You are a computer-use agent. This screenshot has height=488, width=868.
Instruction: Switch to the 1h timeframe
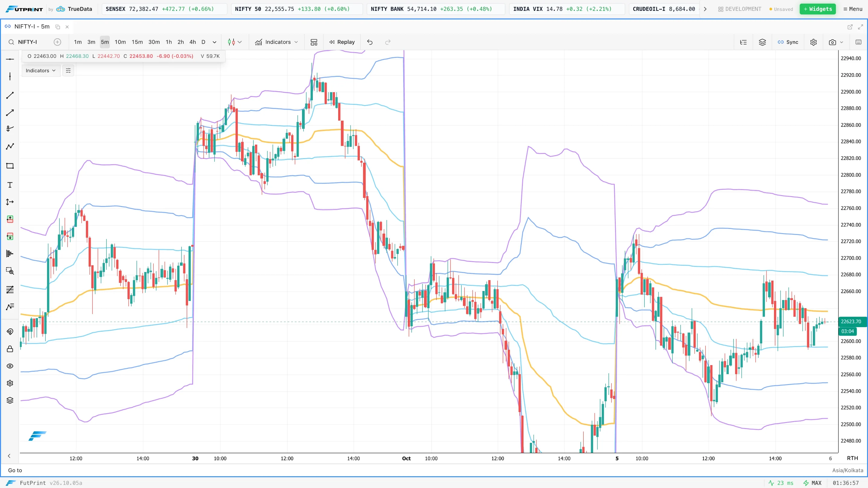coord(169,42)
